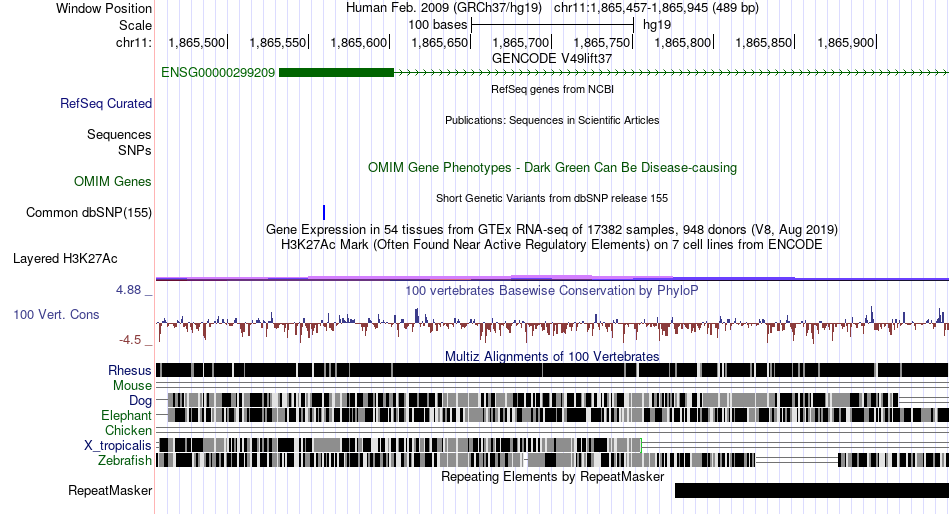Click the RefSeq genes from NCBI title
The image size is (950, 514).
pyautogui.click(x=552, y=89)
